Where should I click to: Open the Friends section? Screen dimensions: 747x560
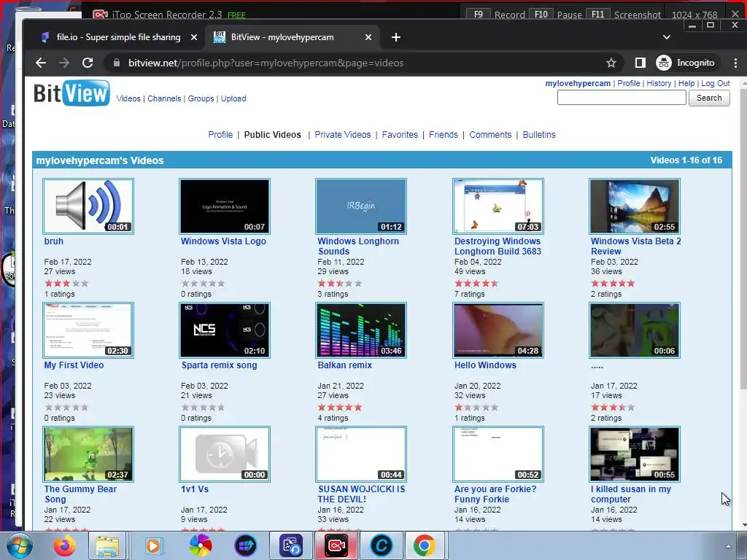pos(443,135)
